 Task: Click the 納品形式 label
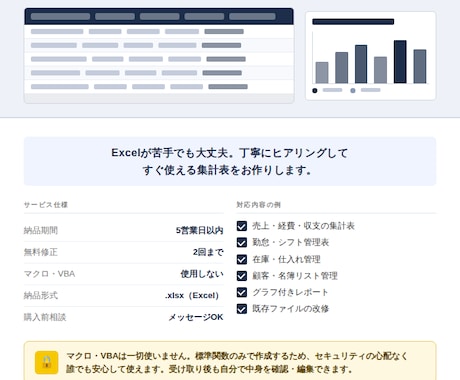point(41,295)
